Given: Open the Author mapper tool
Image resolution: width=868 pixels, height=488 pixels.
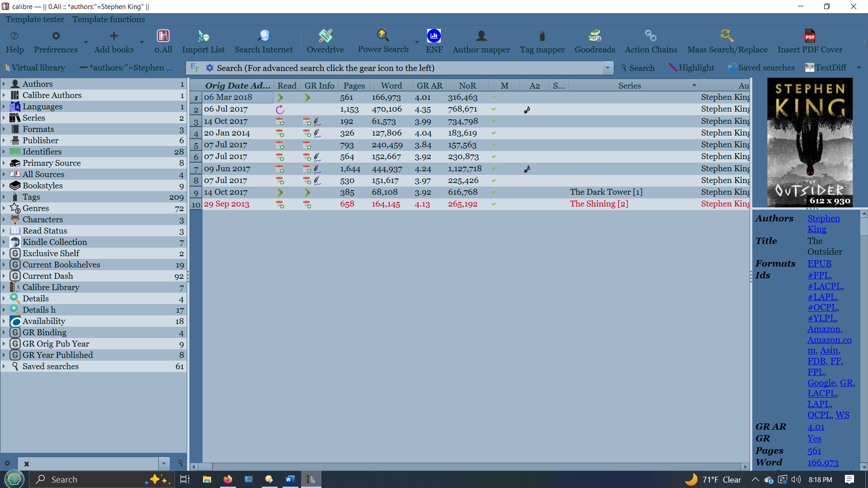Looking at the screenshot, I should pyautogui.click(x=481, y=36).
